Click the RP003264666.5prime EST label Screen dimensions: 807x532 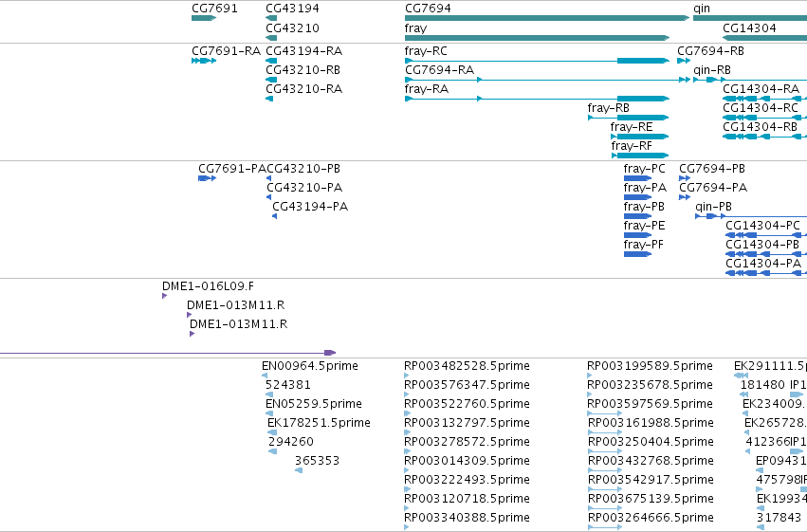coord(651,518)
